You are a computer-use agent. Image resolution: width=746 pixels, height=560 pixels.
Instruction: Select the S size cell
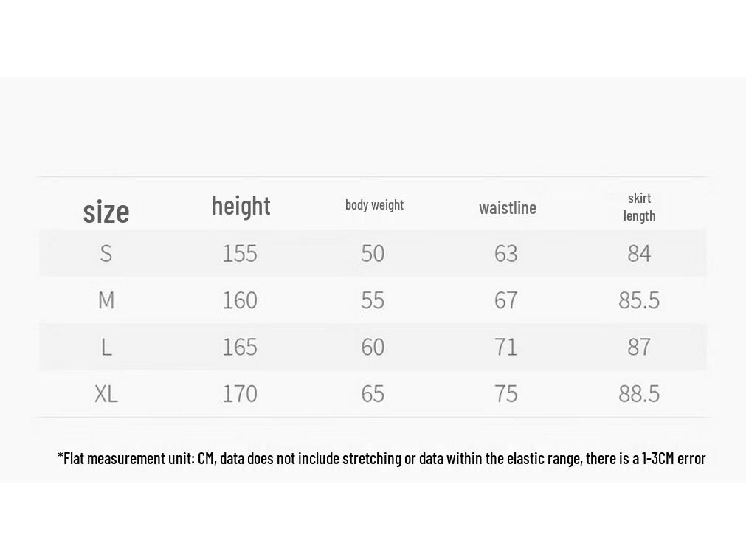click(106, 253)
